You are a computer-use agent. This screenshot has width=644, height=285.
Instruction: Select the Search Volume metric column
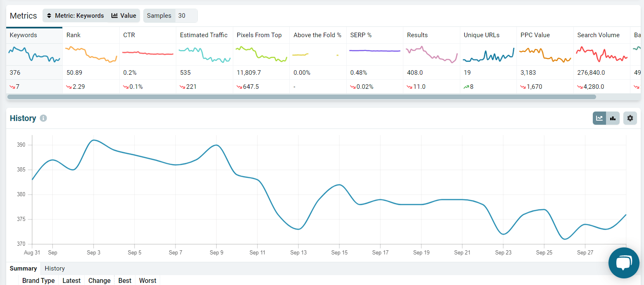(x=602, y=35)
